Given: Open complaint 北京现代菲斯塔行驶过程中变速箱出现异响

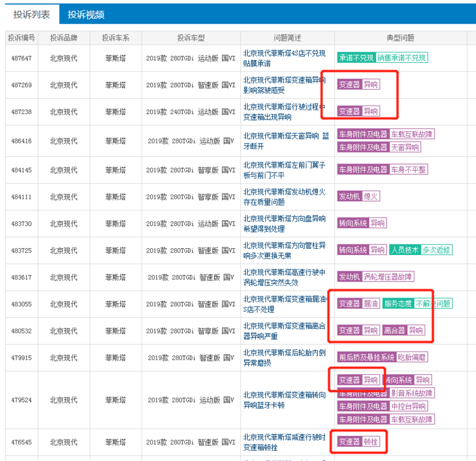Looking at the screenshot, I should [284, 112].
